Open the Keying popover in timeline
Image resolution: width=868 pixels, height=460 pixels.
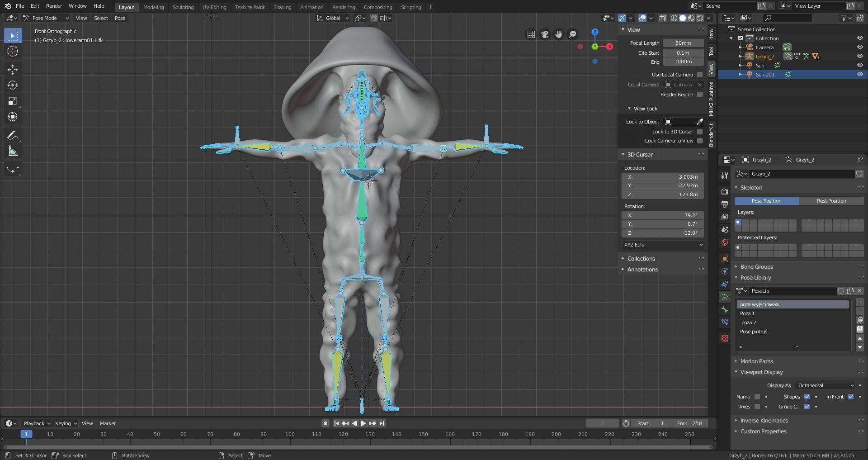pyautogui.click(x=66, y=423)
